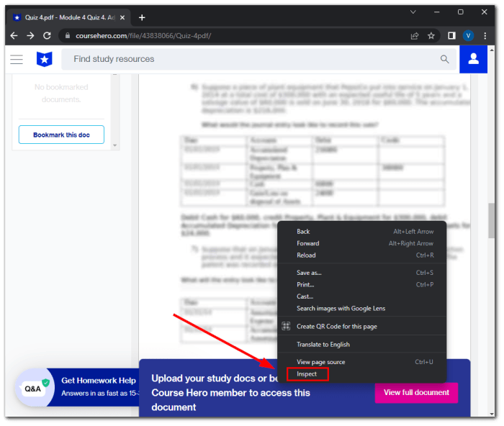
Task: Select Print... from context menu
Action: tap(361, 284)
